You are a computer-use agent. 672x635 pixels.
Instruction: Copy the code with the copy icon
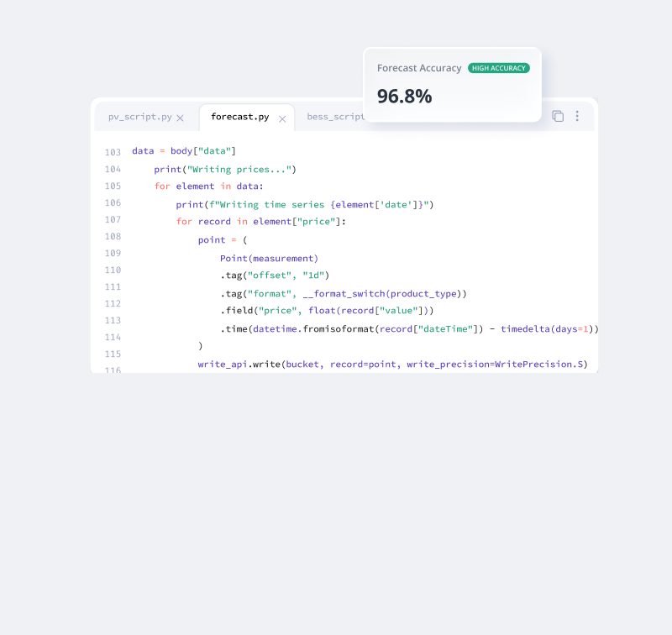click(558, 116)
